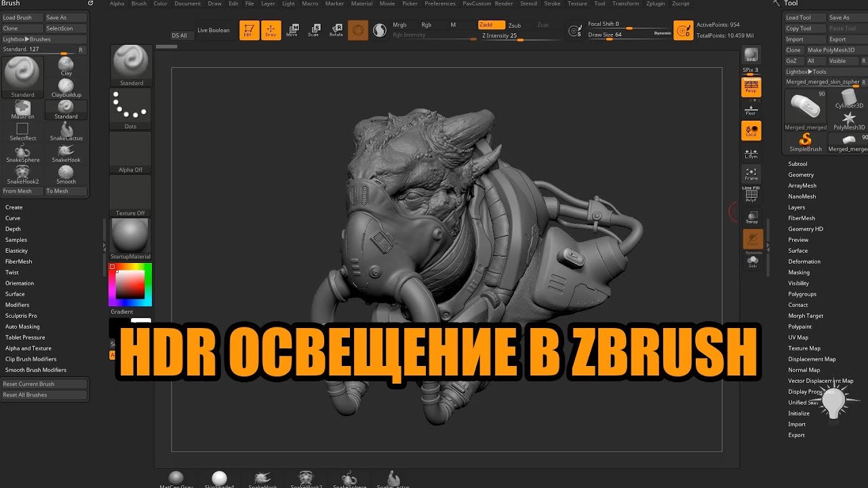
Task: Click the Load Tool button
Action: click(x=805, y=18)
